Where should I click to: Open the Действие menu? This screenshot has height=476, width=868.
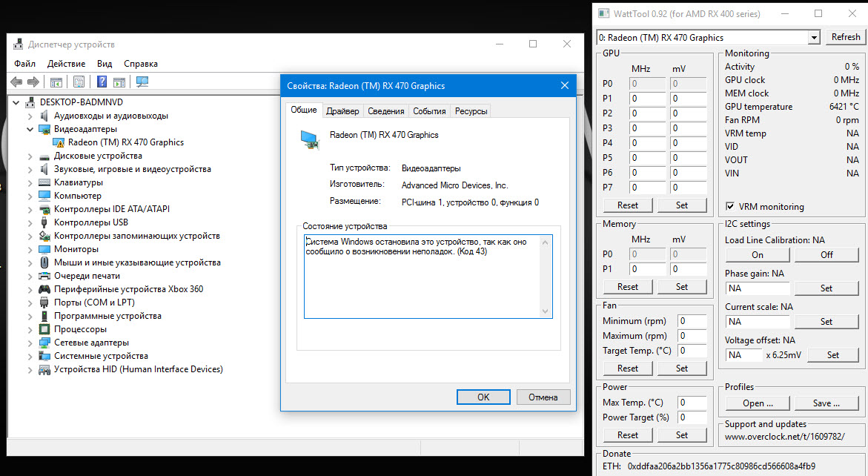pyautogui.click(x=67, y=64)
